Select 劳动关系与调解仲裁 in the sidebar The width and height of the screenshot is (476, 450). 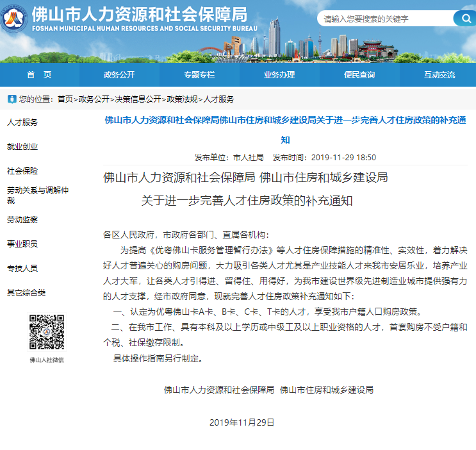[x=38, y=195]
